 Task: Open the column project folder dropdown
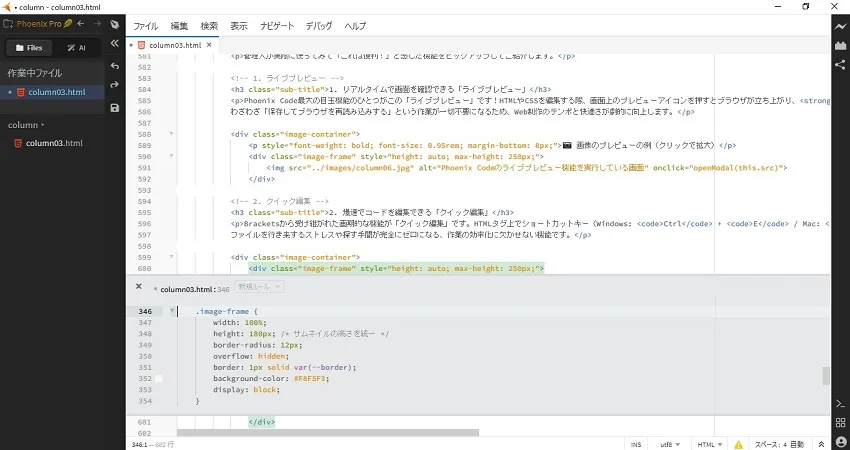pyautogui.click(x=26, y=125)
